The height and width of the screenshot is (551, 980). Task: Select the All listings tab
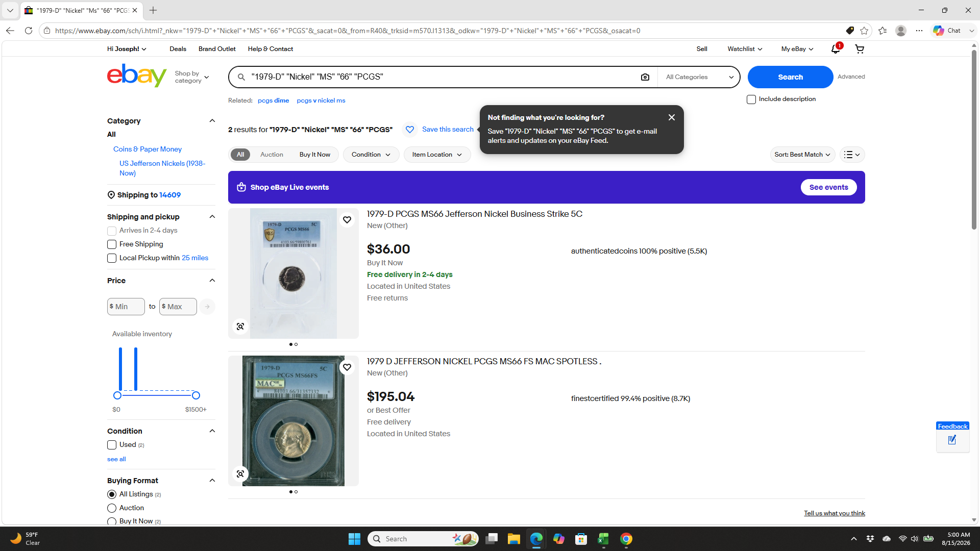pos(240,155)
